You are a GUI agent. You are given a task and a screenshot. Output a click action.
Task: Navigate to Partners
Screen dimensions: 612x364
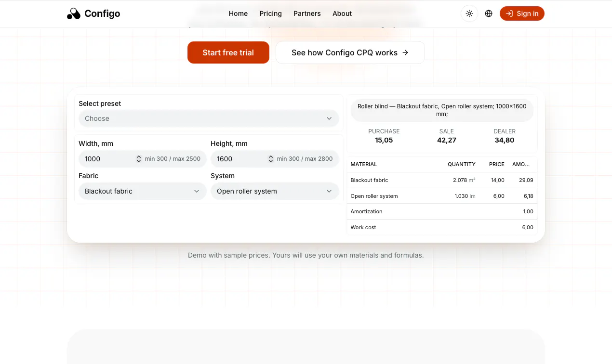point(307,13)
